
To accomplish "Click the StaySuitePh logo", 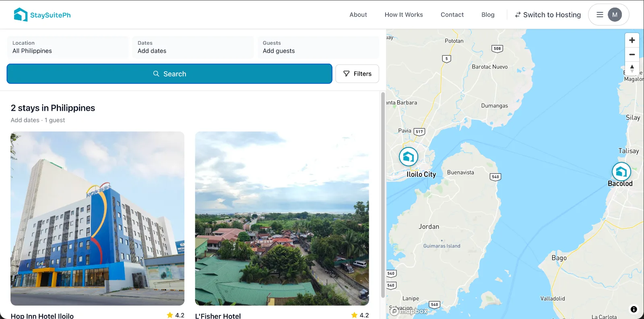I will (42, 15).
